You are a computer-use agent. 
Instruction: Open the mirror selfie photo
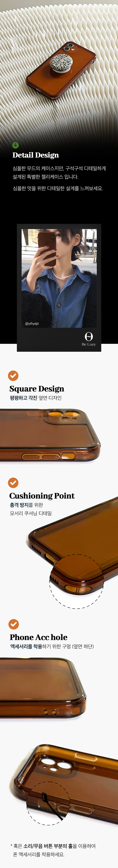[x=59, y=278]
